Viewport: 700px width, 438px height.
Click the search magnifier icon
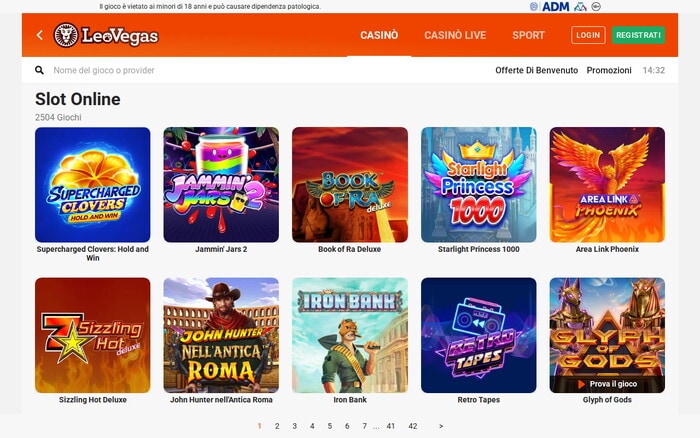(39, 70)
